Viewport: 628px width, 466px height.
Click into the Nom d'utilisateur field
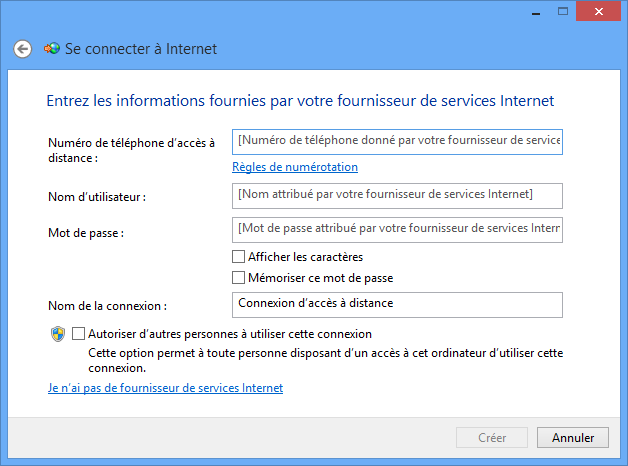click(x=397, y=196)
